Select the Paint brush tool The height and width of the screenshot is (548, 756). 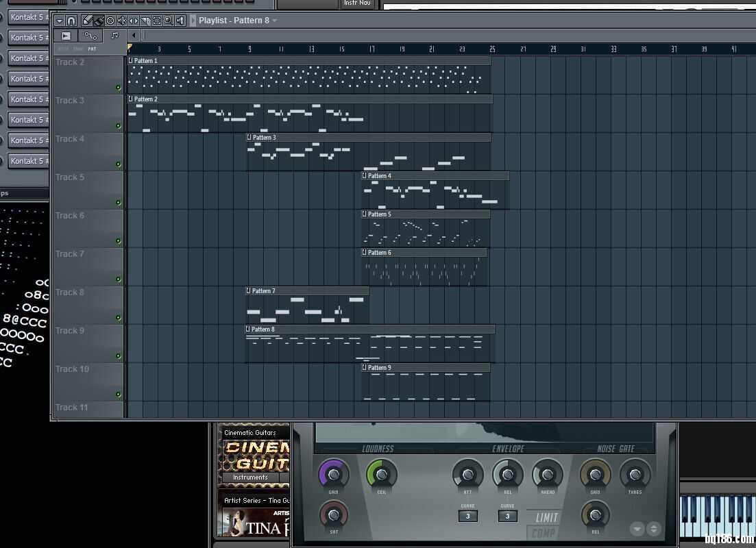[99, 21]
